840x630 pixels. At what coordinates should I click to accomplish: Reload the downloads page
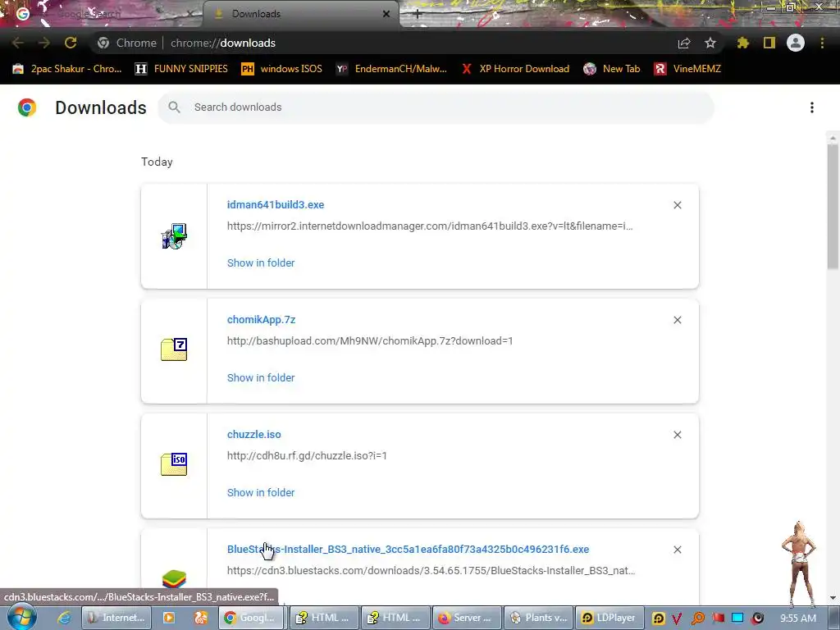[71, 43]
